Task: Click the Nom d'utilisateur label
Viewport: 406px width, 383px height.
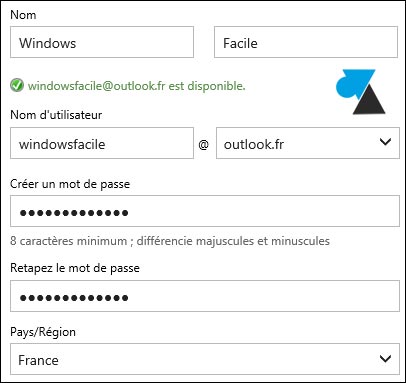Action: coord(56,115)
